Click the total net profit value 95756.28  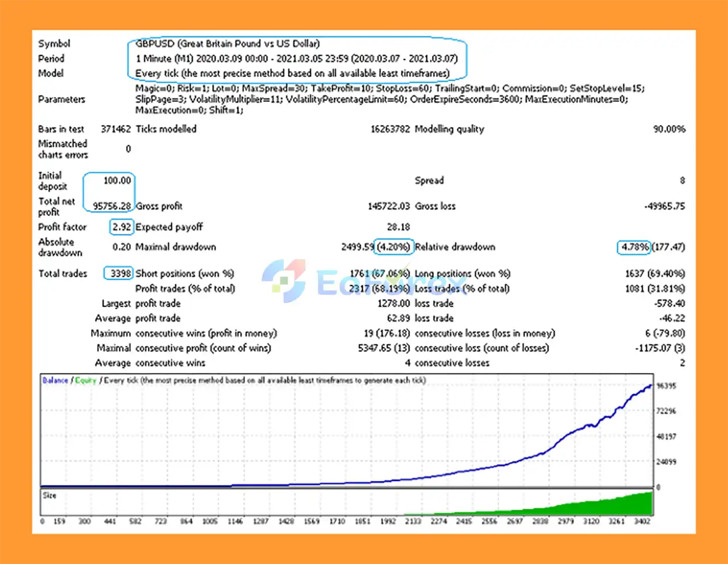[112, 206]
